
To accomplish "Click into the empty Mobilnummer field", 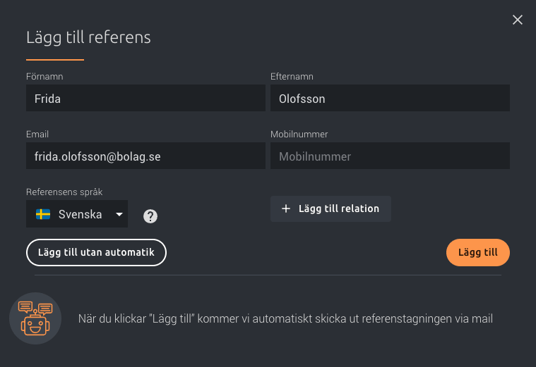I will [x=390, y=156].
